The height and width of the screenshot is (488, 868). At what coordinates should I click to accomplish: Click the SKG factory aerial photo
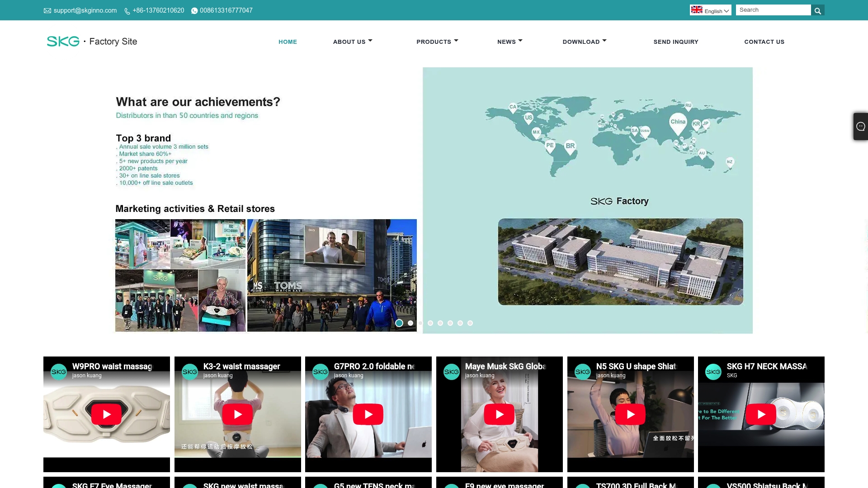[x=620, y=262]
